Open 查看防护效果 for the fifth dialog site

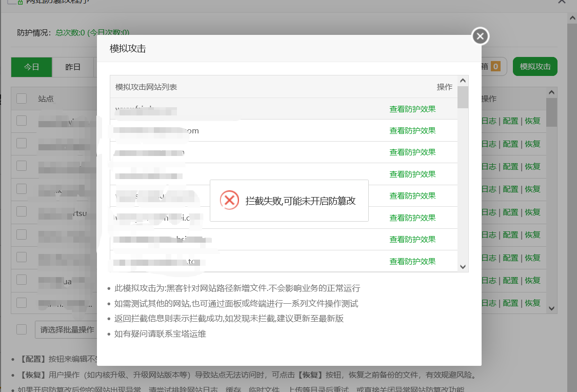[412, 196]
